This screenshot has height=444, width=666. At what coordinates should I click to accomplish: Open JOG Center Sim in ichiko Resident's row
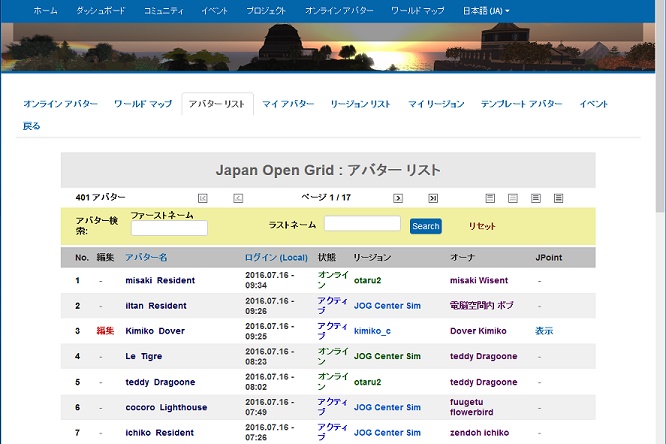387,433
